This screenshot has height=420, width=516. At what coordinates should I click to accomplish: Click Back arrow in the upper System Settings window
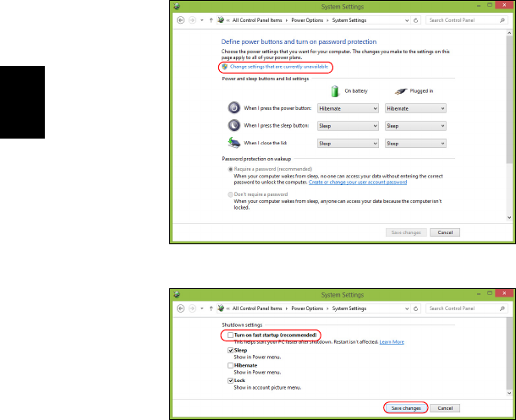pyautogui.click(x=180, y=20)
